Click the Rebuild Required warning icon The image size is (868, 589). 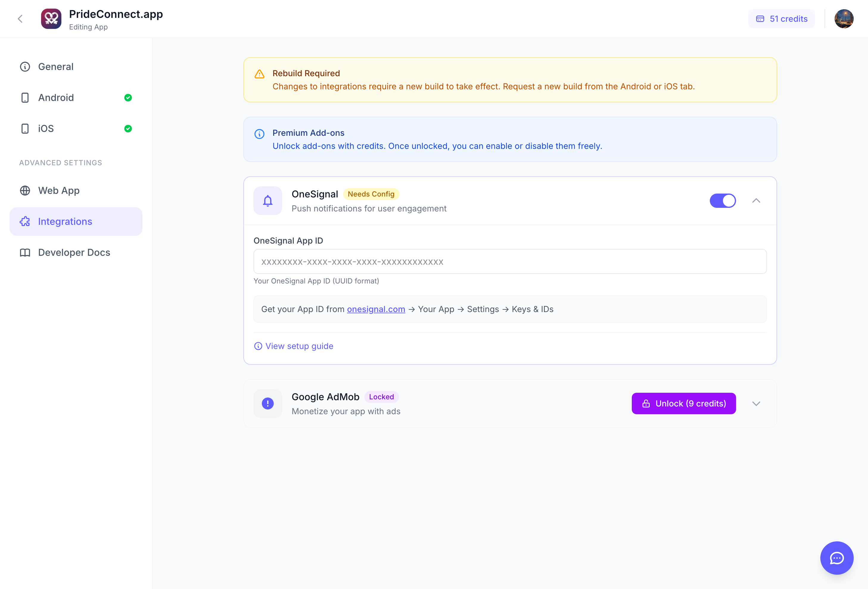click(x=259, y=74)
